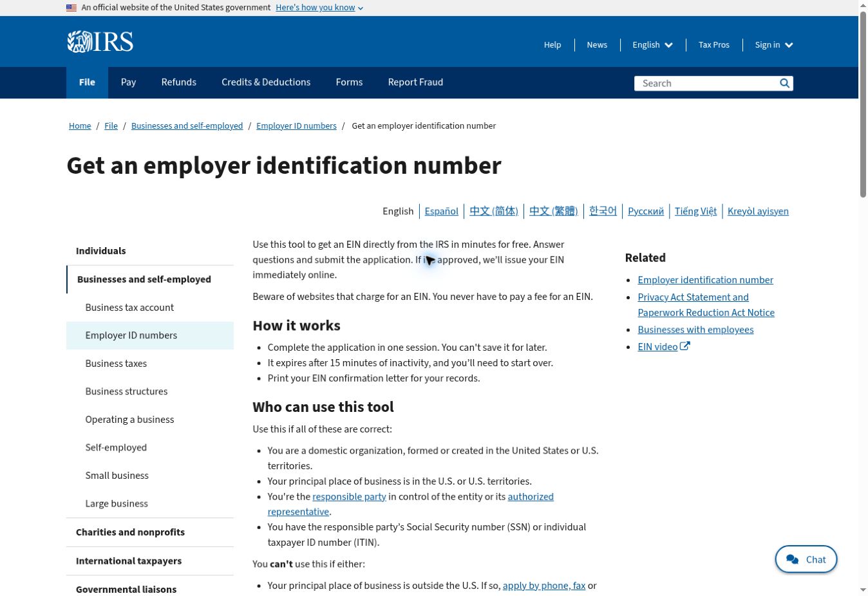Select Small business in sidebar
This screenshot has height=596, width=868.
tap(150, 476)
